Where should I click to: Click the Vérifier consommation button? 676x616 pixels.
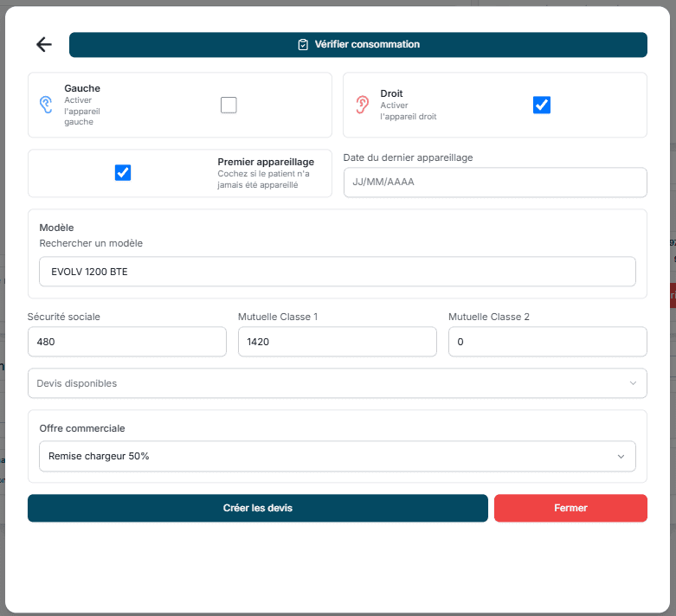357,44
